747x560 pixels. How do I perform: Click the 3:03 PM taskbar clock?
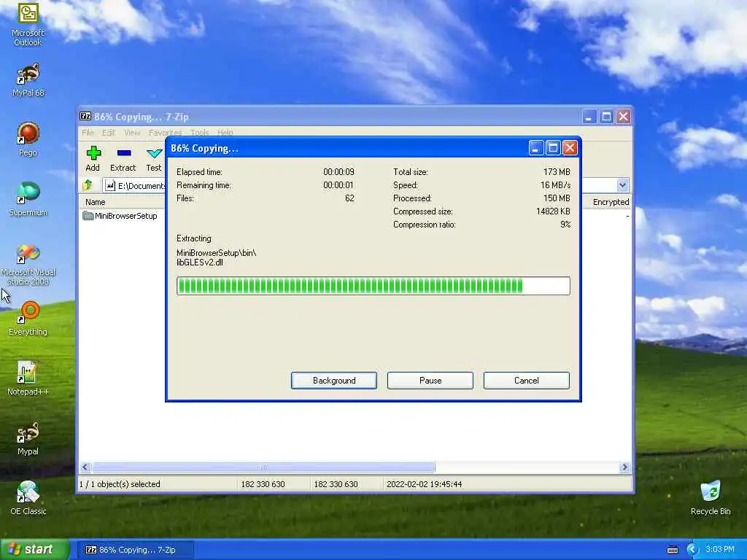720,550
